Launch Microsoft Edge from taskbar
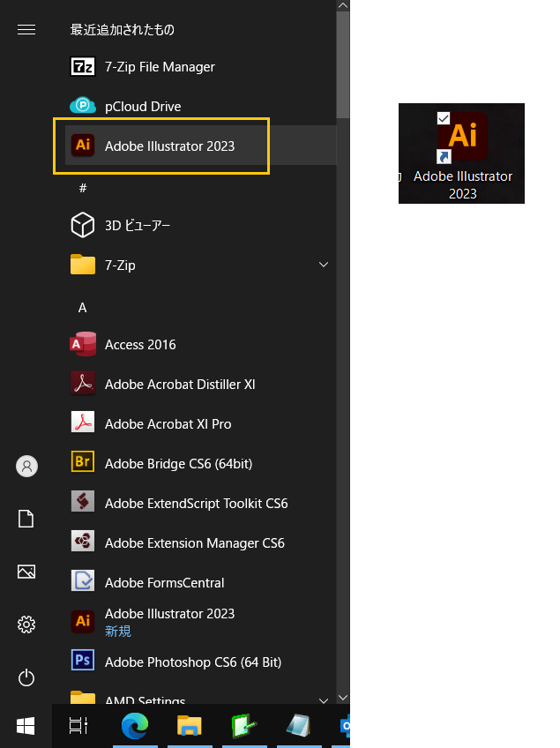Image resolution: width=560 pixels, height=748 pixels. [135, 726]
